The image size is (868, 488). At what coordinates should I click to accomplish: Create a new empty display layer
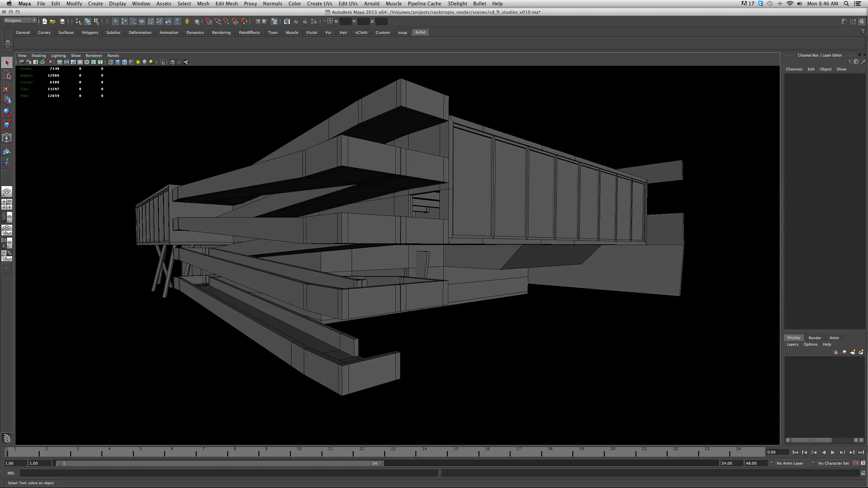852,352
